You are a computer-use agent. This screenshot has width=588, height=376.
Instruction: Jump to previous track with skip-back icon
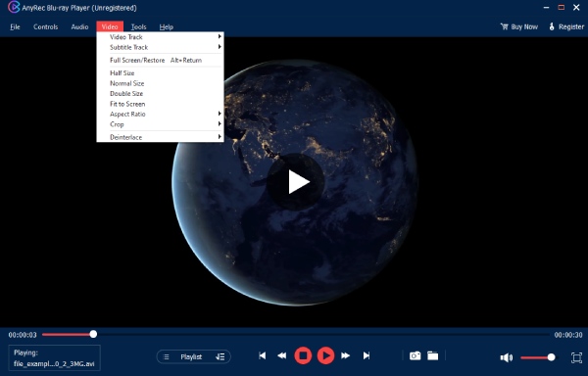(x=262, y=355)
